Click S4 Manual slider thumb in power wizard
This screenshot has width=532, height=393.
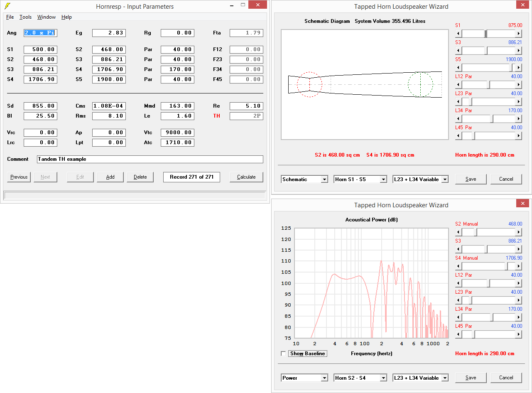coord(506,266)
